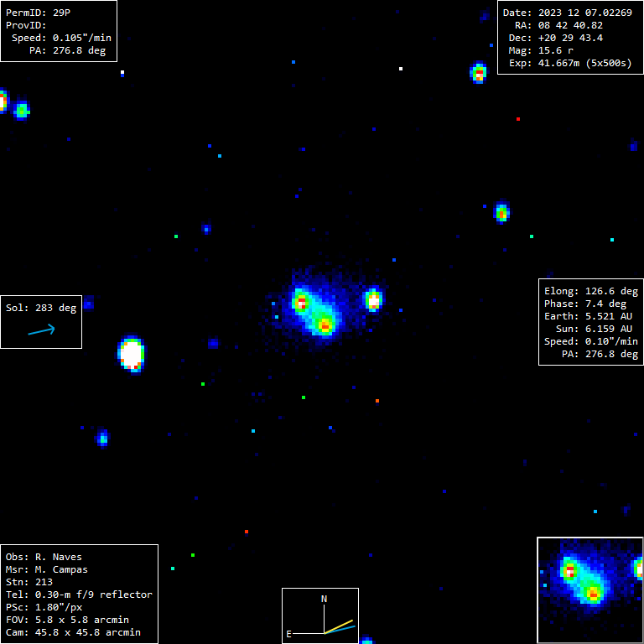Click the comet's lower bright condensation
Image resolution: width=644 pixels, height=644 pixels.
(x=325, y=325)
